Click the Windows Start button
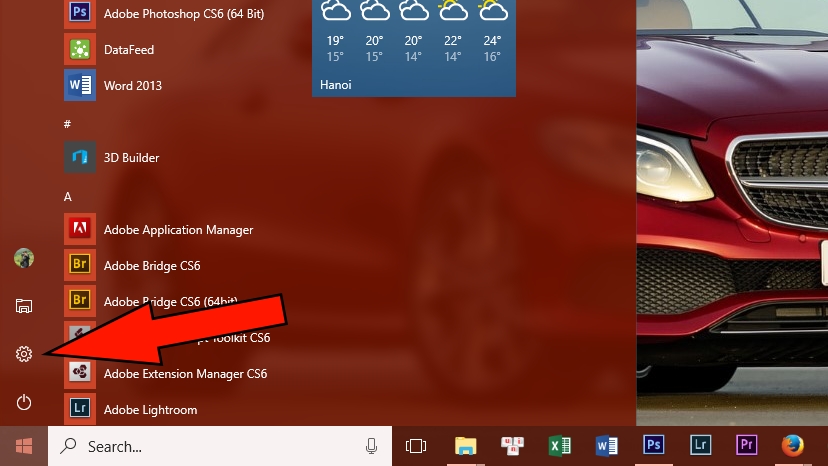 click(x=24, y=446)
